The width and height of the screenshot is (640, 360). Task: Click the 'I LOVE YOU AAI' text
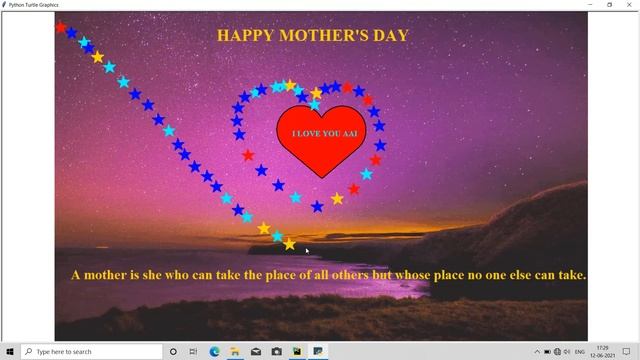click(x=325, y=133)
